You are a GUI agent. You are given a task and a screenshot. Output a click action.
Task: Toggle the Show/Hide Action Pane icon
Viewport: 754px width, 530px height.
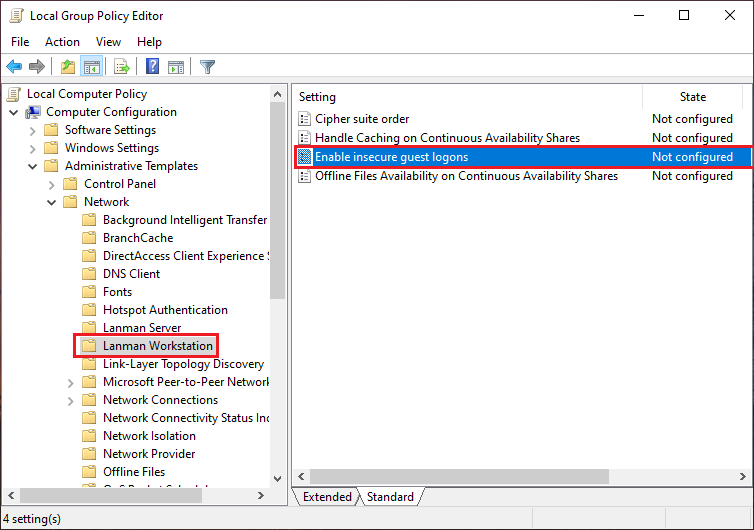pyautogui.click(x=176, y=67)
